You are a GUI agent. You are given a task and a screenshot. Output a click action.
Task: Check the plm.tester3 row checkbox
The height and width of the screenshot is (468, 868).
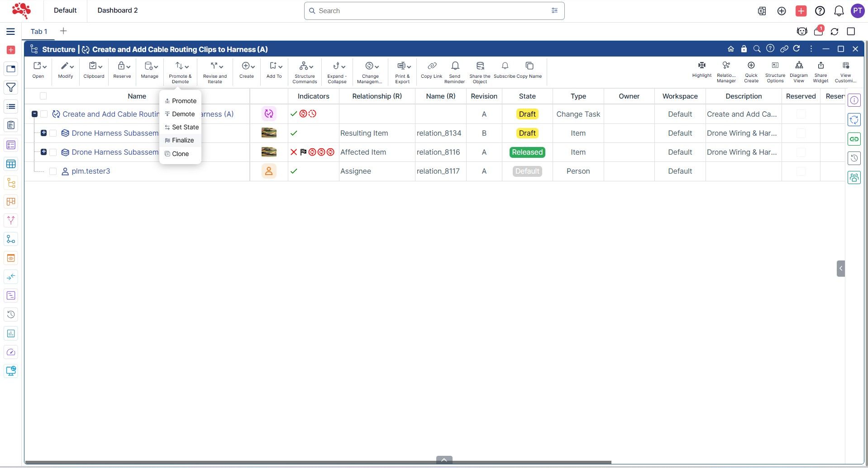pyautogui.click(x=53, y=171)
